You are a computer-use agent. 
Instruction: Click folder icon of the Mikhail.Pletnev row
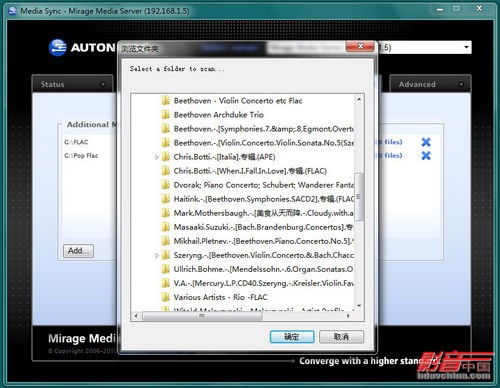pyautogui.click(x=166, y=241)
